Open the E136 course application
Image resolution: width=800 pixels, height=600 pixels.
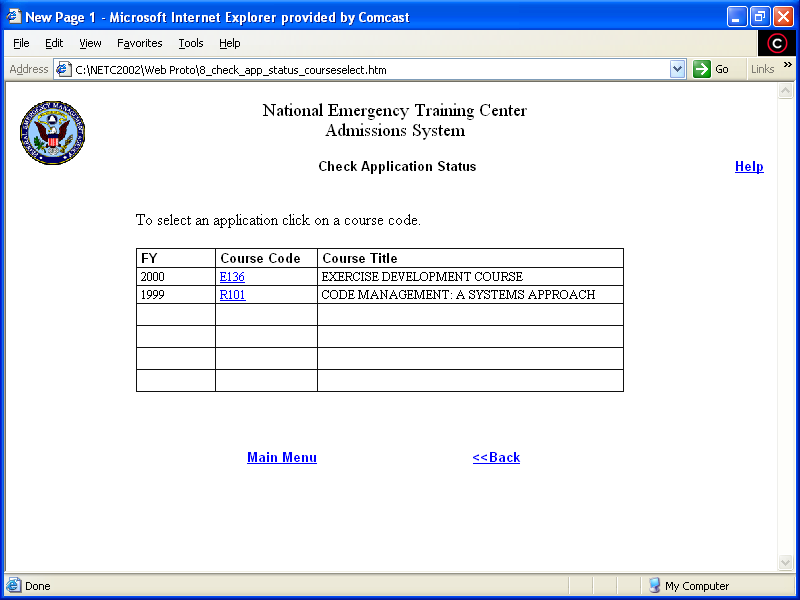pyautogui.click(x=232, y=277)
